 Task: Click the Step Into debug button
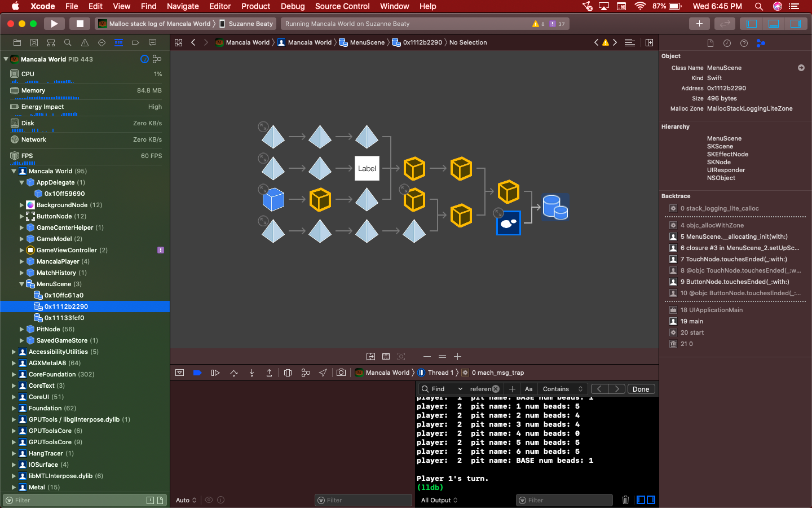(x=251, y=373)
